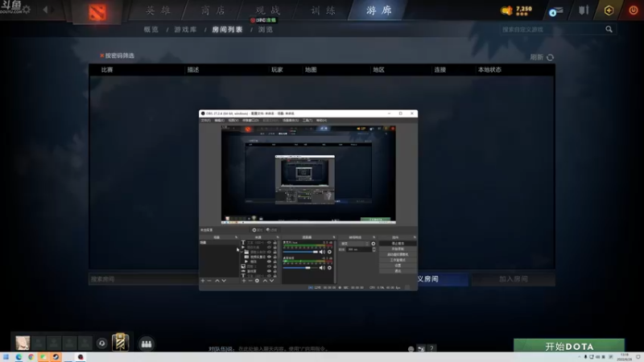644x362 pixels.
Task: Move source up in OBS sources toolbar
Action: point(265,281)
